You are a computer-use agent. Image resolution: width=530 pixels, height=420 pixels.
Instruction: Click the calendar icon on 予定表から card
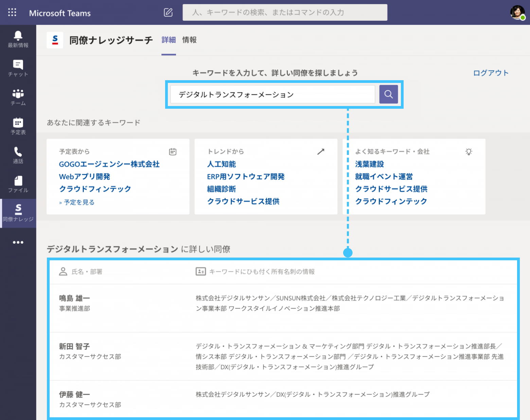pyautogui.click(x=173, y=152)
